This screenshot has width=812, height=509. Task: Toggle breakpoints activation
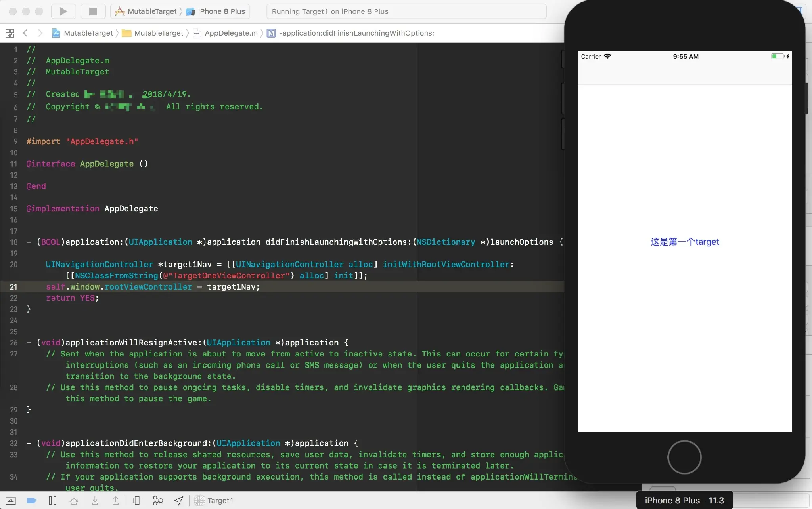pyautogui.click(x=32, y=501)
